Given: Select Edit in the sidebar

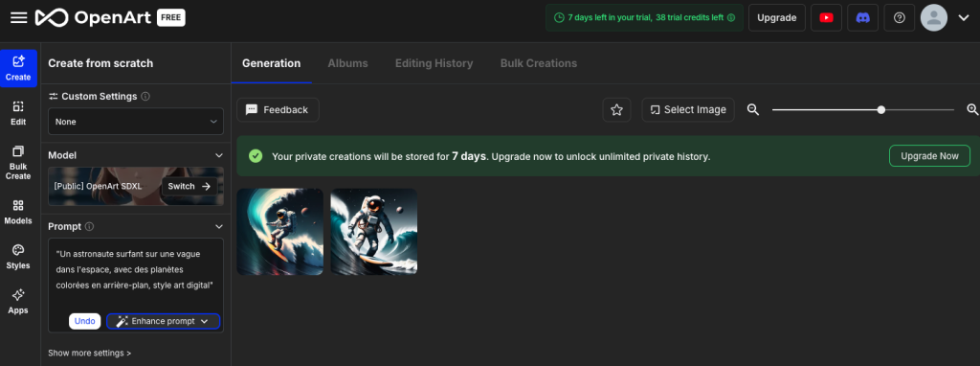Looking at the screenshot, I should pos(18,113).
